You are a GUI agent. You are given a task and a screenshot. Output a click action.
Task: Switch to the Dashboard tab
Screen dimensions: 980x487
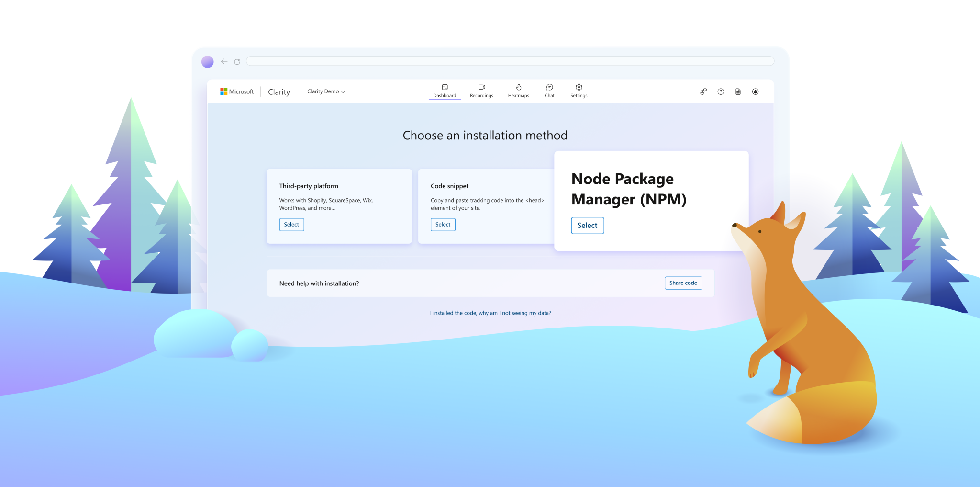(x=445, y=91)
